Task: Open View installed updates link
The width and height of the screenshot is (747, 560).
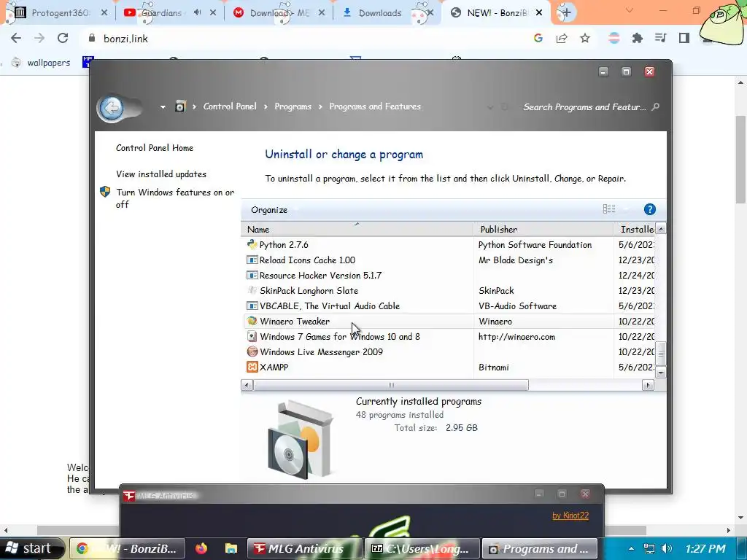Action: click(x=161, y=174)
